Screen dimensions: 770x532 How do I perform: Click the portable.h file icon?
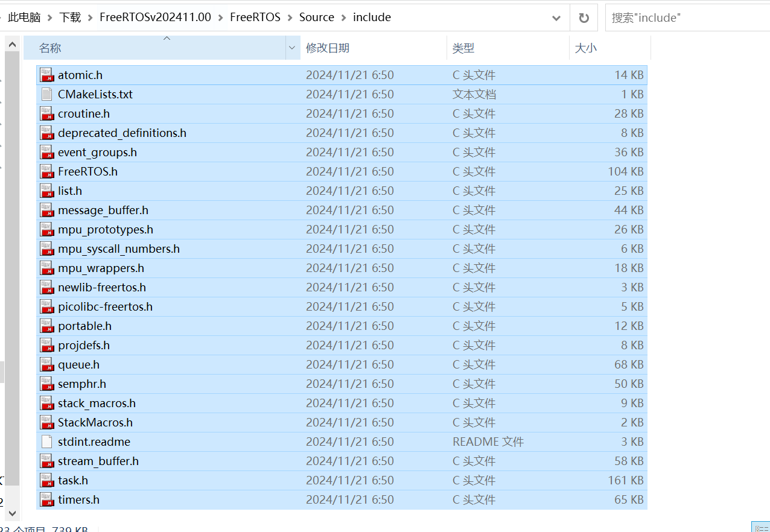[x=47, y=326]
